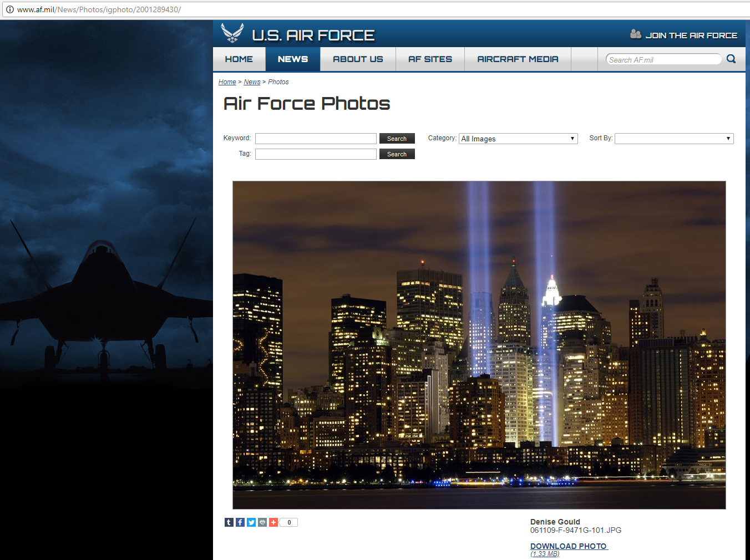Click the U.S. Air Force site title
The height and width of the screenshot is (560, 750).
[313, 35]
